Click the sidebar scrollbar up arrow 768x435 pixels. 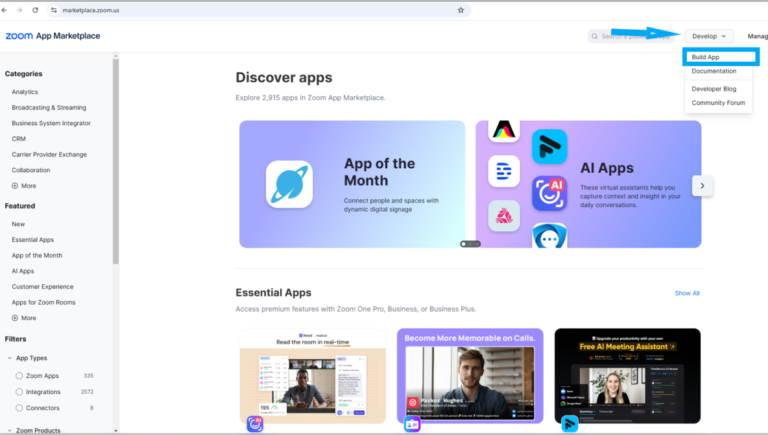(x=116, y=56)
